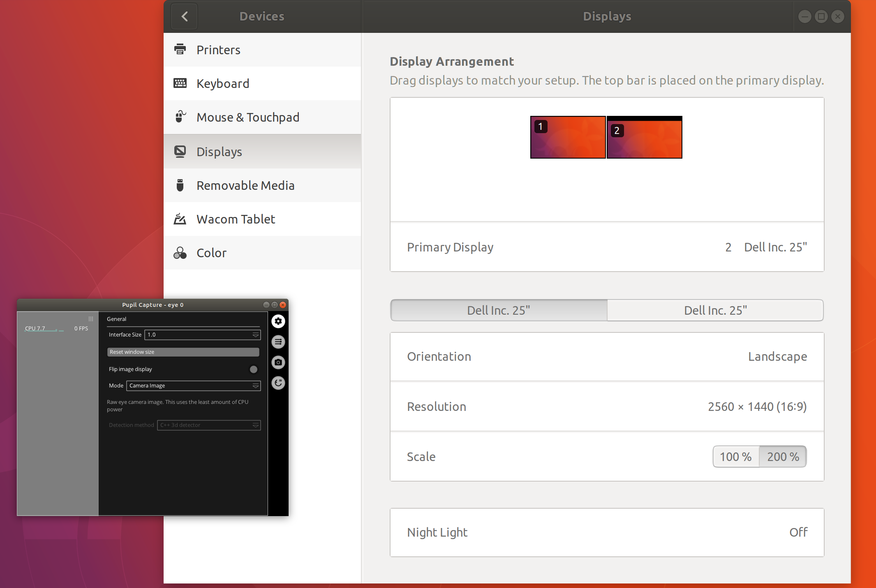Select display 1 thumbnail in arrangement
This screenshot has height=588, width=876.
click(568, 137)
